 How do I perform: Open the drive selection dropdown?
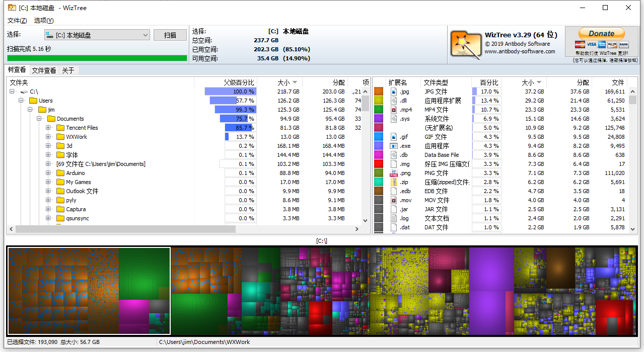coord(147,35)
